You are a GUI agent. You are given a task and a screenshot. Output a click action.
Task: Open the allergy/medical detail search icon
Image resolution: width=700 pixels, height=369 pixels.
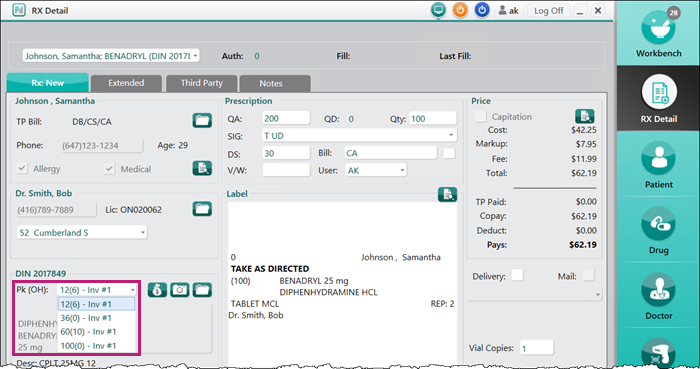202,168
